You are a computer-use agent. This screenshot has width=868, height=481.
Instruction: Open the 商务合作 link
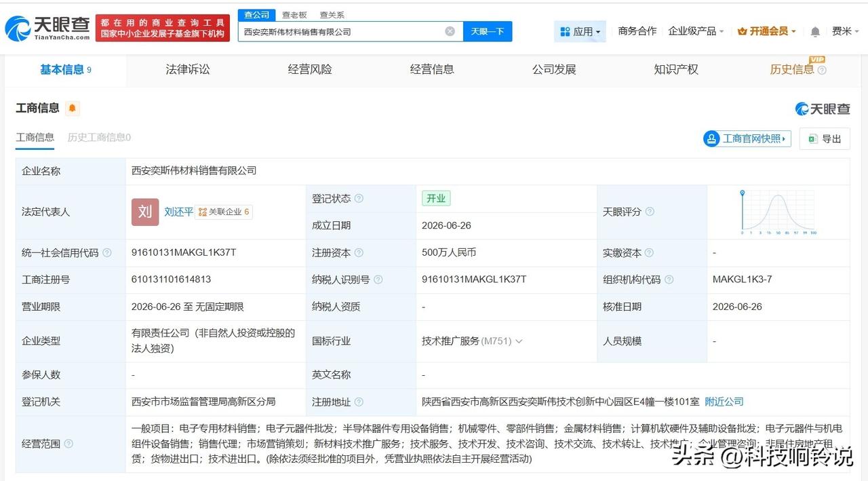coord(637,31)
